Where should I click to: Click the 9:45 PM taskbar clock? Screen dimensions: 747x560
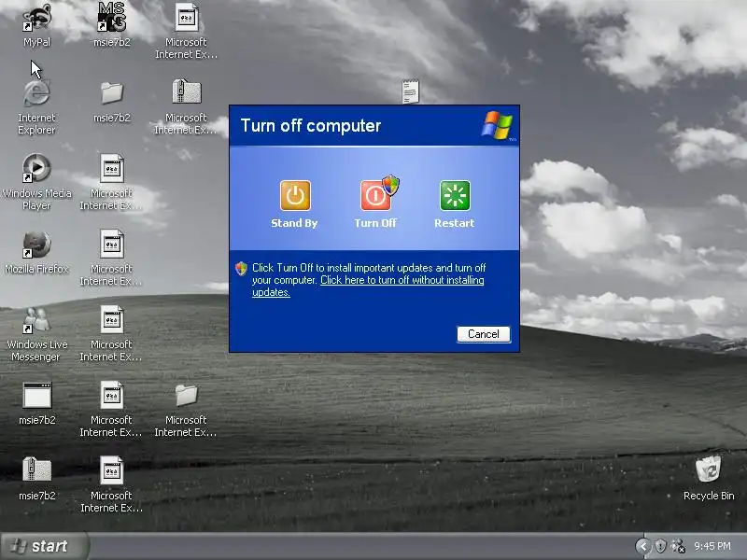pos(712,546)
